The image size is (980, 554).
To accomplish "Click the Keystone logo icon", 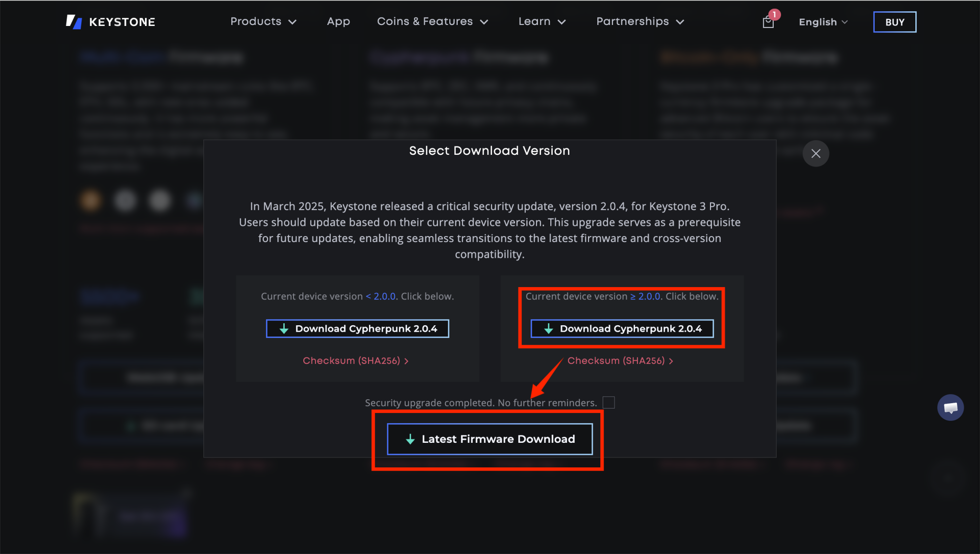I will click(x=74, y=22).
